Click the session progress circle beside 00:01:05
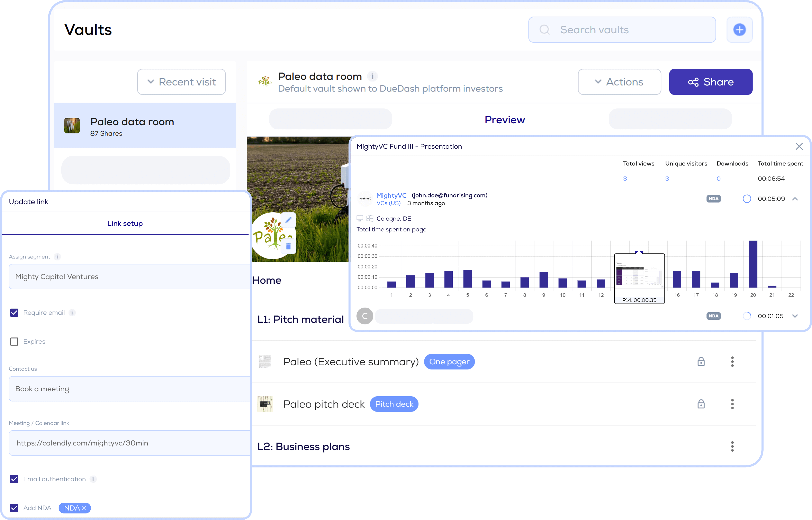This screenshot has width=812, height=520. pyautogui.click(x=747, y=316)
